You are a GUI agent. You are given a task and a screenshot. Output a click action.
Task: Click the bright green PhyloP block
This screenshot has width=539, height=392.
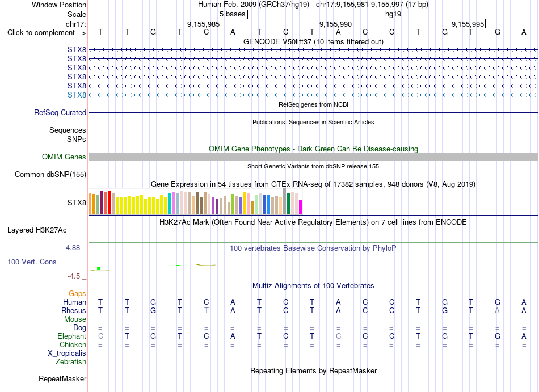(99, 268)
